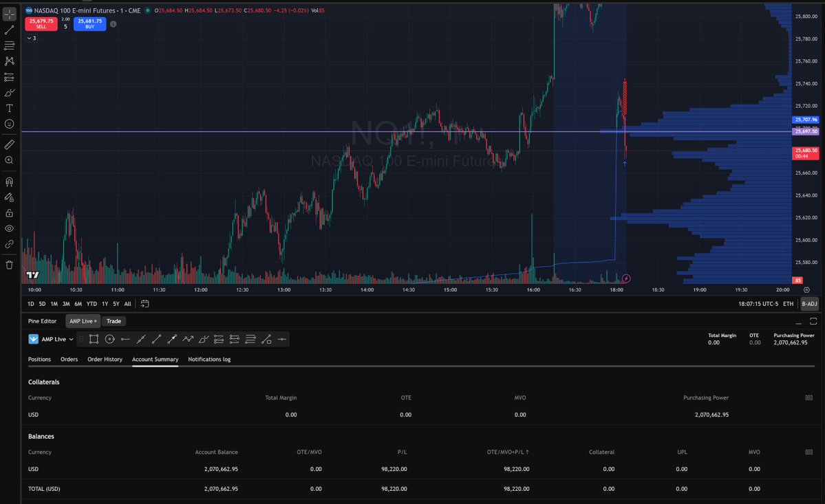
Task: Set the chart range to All
Action: pyautogui.click(x=127, y=304)
